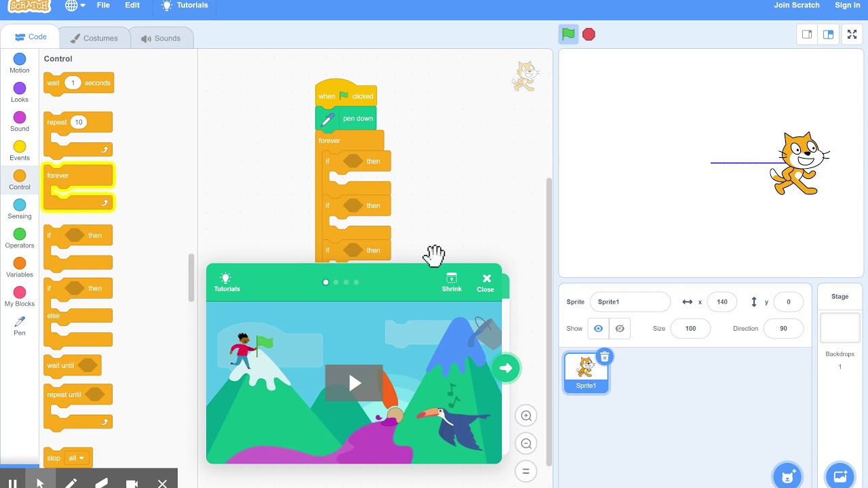Select the Sound block category

(x=20, y=122)
